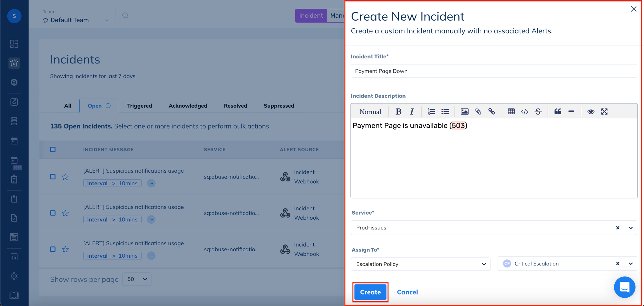
Task: Open the target circle icon in sidebar
Action: tap(14, 82)
